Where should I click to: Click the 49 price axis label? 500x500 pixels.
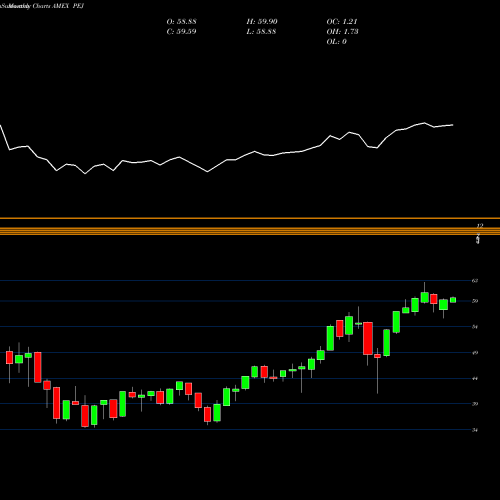(x=475, y=353)
